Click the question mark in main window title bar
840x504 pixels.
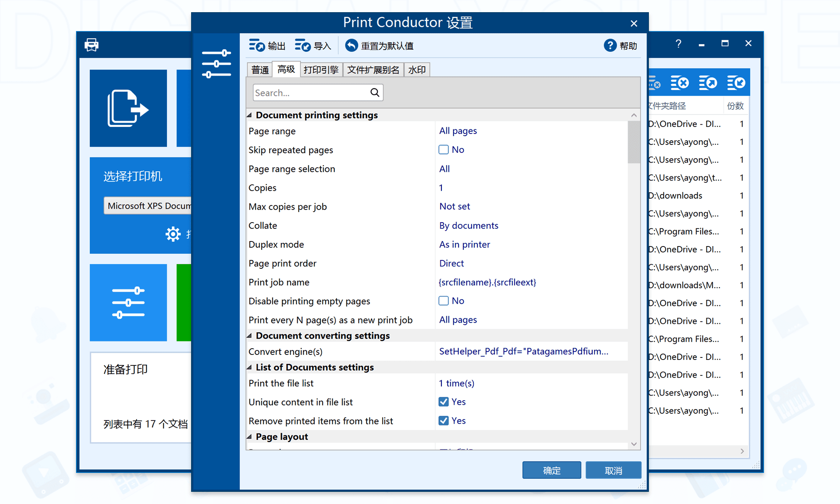(678, 44)
